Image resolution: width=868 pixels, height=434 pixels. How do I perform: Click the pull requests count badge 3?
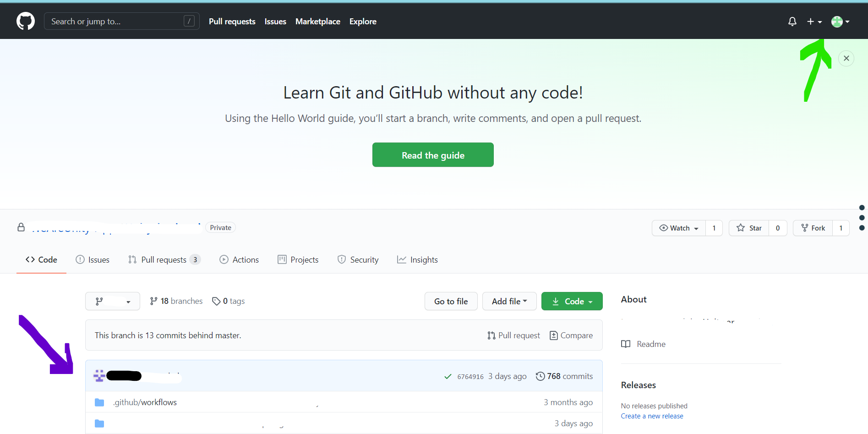(195, 260)
